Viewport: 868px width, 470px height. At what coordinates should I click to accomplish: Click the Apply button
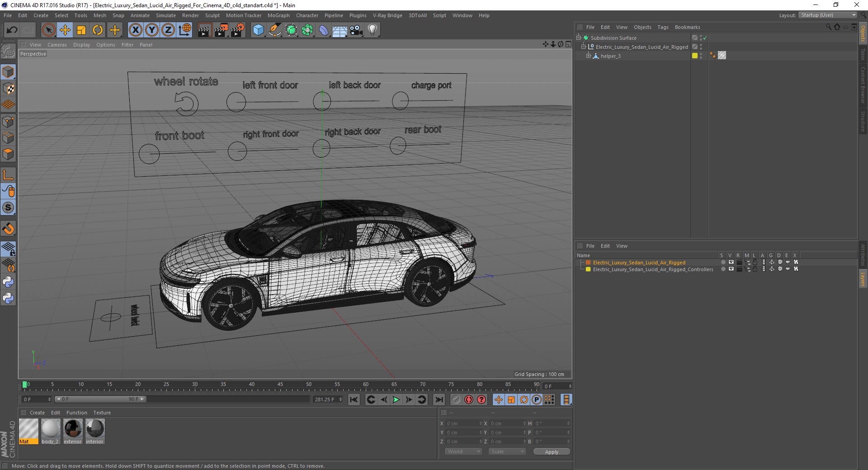coord(552,452)
